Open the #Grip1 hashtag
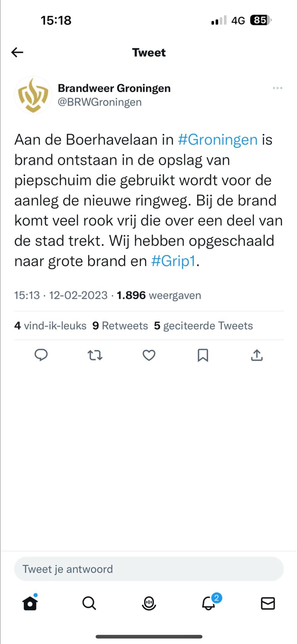The image size is (298, 644). coord(173,261)
